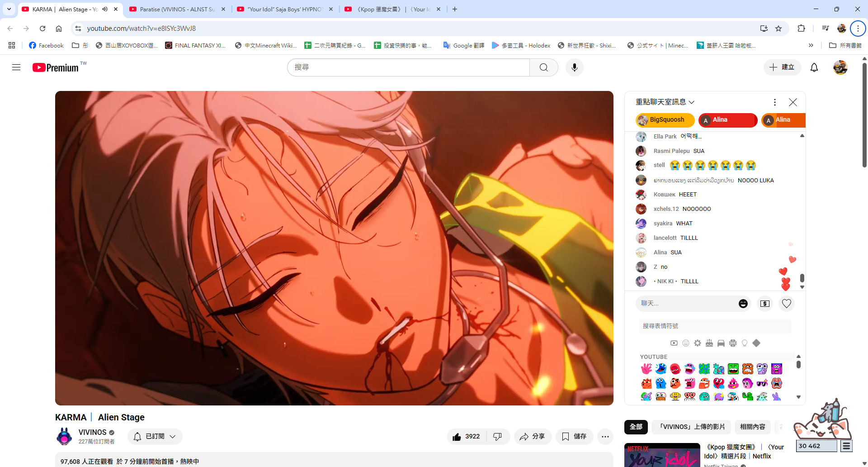Like the video with 3922 likes
Viewport: 868px width, 467px height.
pos(467,437)
